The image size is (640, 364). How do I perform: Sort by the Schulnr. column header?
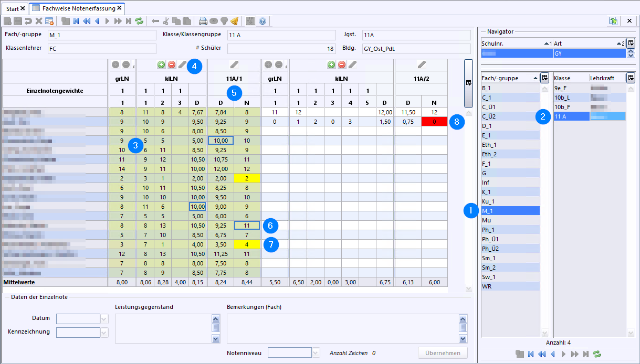pos(517,44)
